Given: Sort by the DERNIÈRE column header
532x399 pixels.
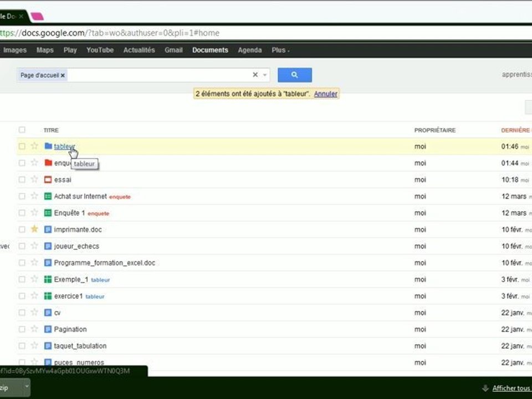Looking at the screenshot, I should click(516, 130).
